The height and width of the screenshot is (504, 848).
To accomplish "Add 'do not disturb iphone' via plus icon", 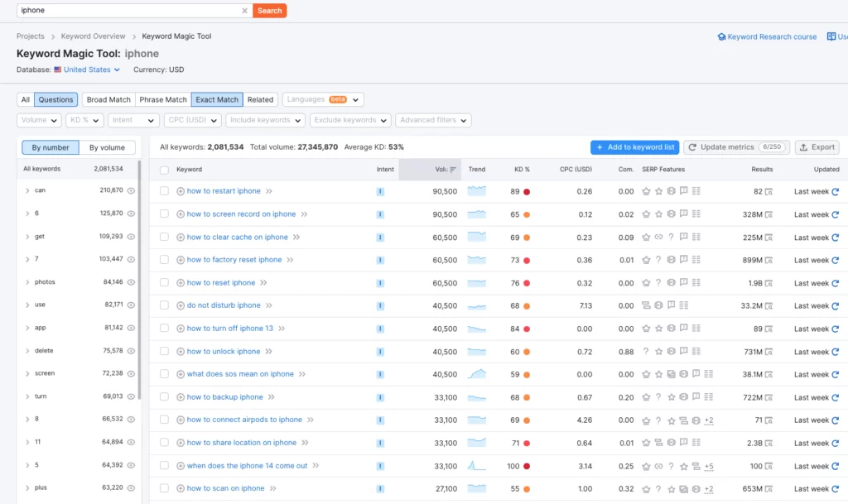I will (x=181, y=305).
